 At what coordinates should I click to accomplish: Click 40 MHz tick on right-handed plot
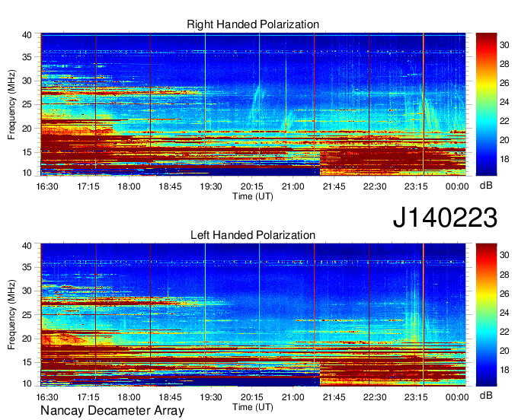tap(27, 35)
